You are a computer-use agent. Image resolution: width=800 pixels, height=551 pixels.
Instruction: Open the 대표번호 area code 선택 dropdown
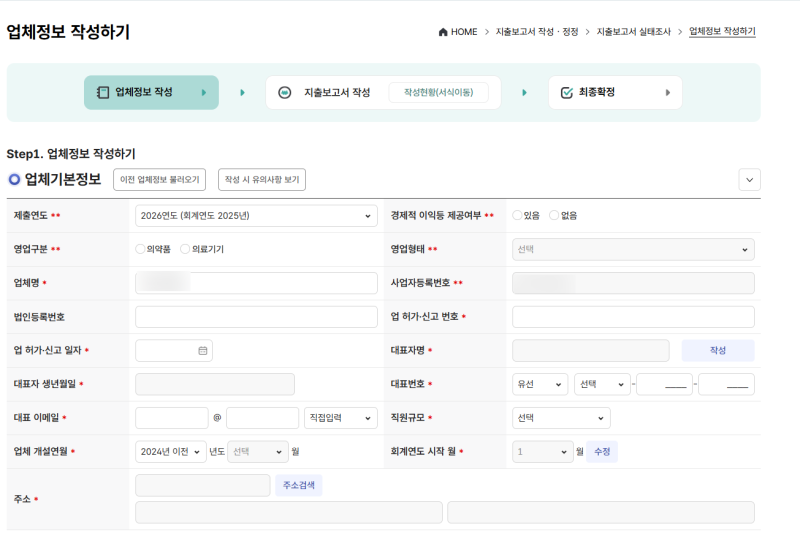pyautogui.click(x=602, y=384)
